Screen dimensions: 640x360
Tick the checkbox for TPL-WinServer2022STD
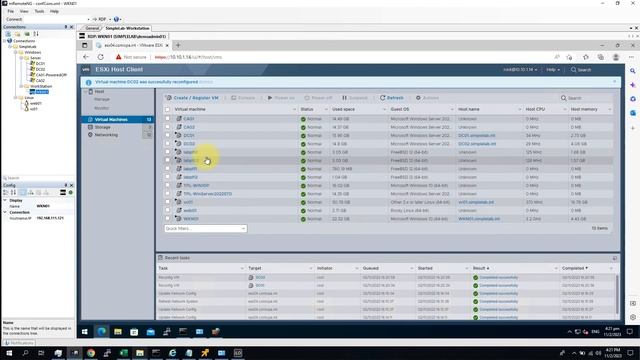(x=167, y=193)
